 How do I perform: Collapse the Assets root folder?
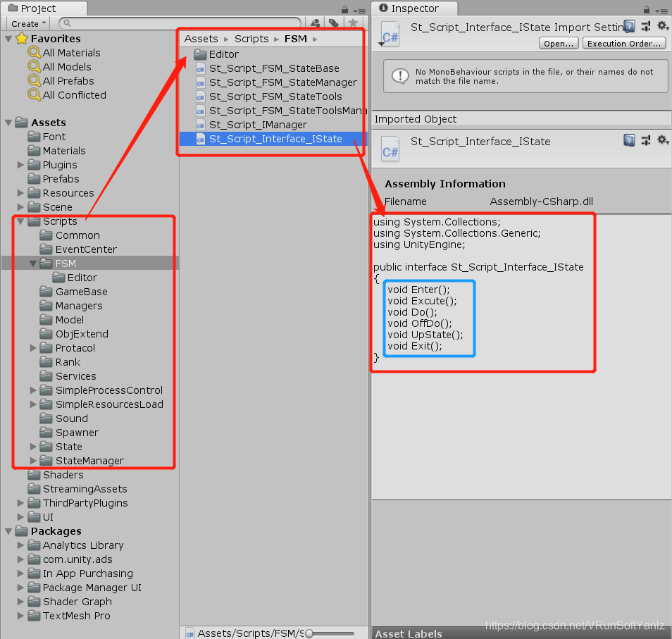pyautogui.click(x=8, y=123)
